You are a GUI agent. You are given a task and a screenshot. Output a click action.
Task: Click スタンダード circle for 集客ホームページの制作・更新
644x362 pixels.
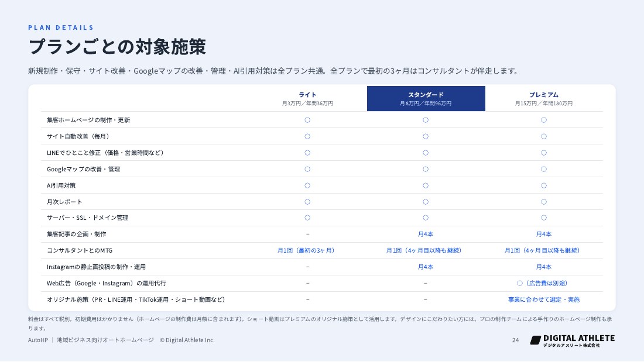click(x=426, y=120)
